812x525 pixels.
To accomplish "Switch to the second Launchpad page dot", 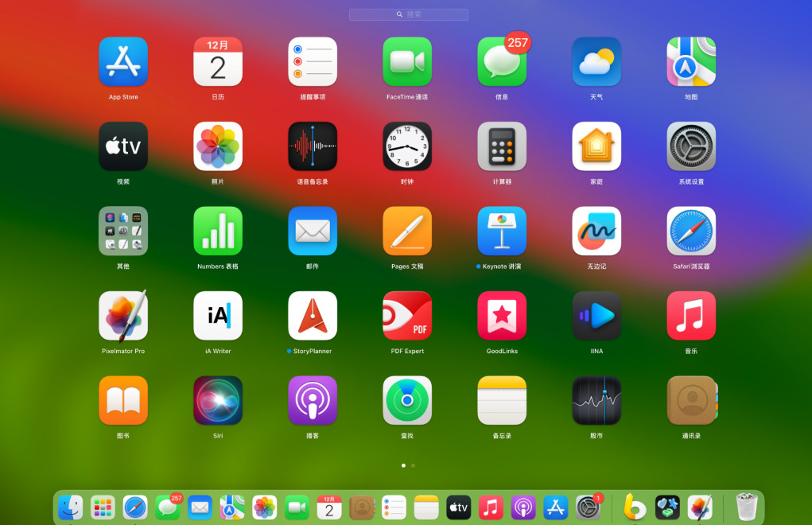I will point(413,465).
